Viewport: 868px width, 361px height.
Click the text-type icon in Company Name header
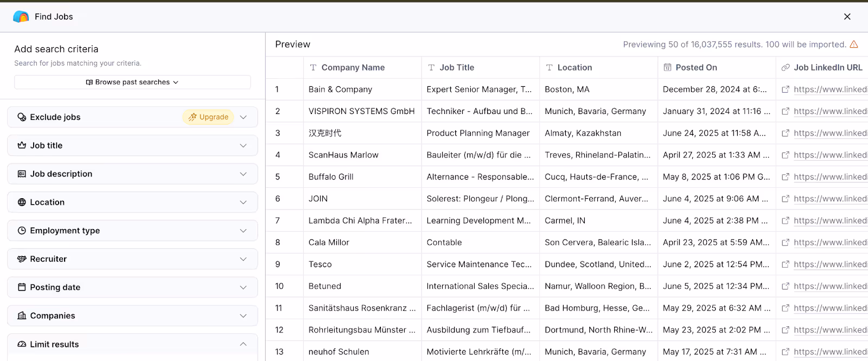[x=313, y=67]
